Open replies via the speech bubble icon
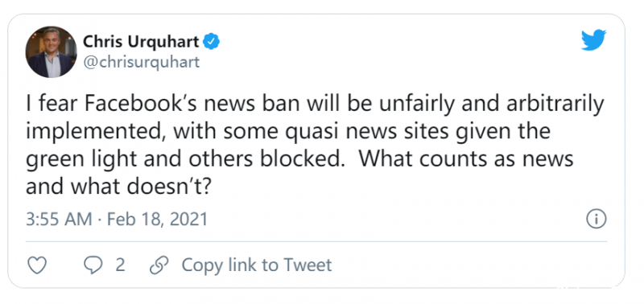The image size is (644, 304). (x=93, y=265)
